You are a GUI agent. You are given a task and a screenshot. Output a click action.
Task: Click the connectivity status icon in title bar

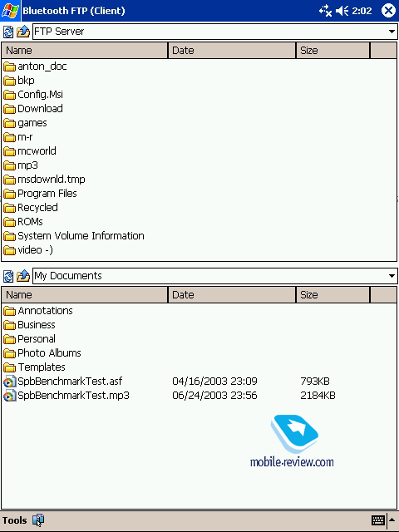(x=325, y=11)
